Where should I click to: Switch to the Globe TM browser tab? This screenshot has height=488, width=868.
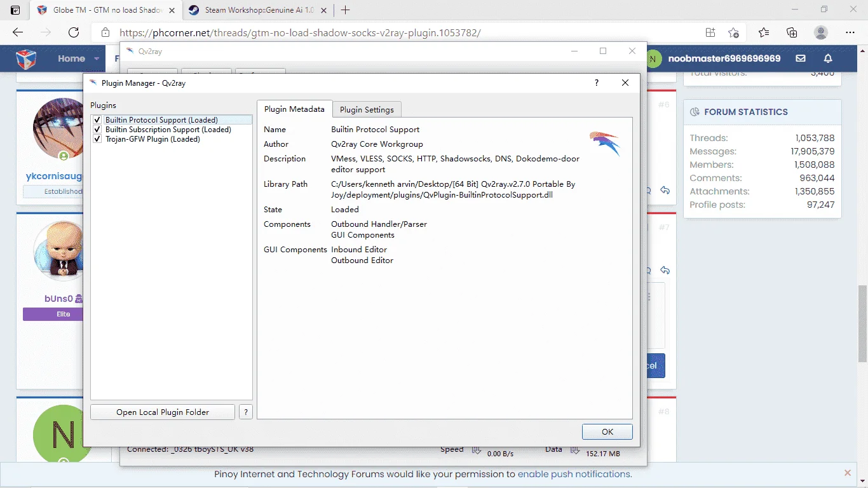pyautogui.click(x=105, y=10)
